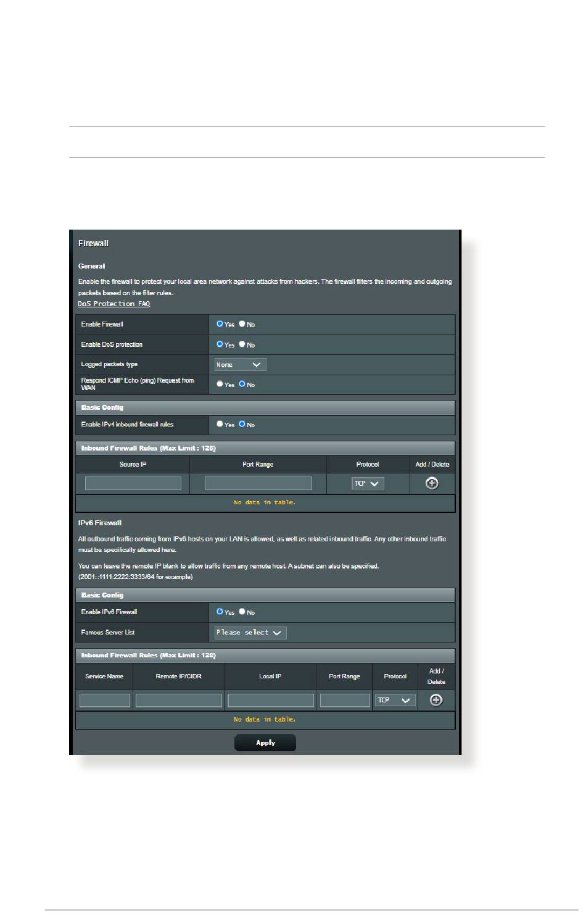Click the Enable DoS protection label
The width and height of the screenshot is (586, 924).
[x=112, y=344]
